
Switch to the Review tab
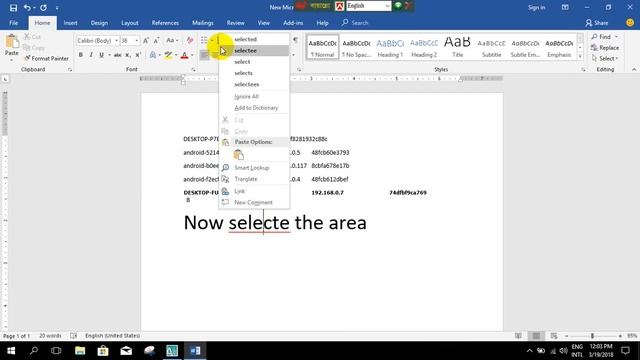point(236,23)
